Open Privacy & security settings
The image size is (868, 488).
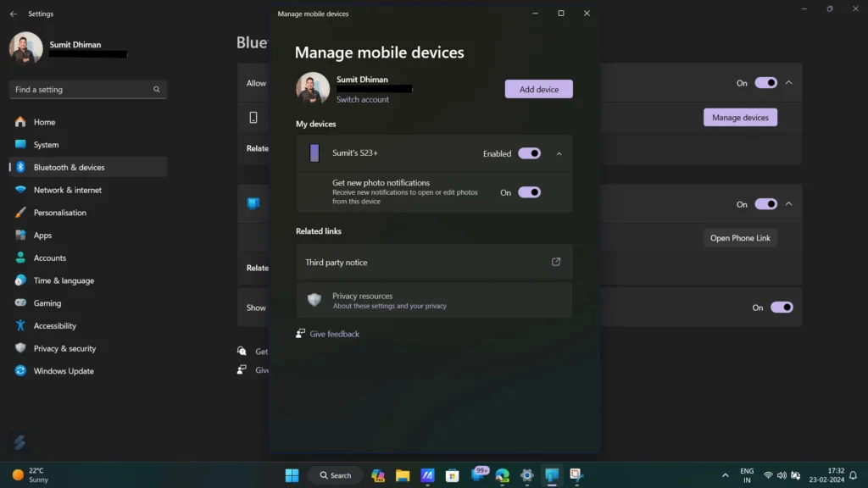[x=88, y=348]
